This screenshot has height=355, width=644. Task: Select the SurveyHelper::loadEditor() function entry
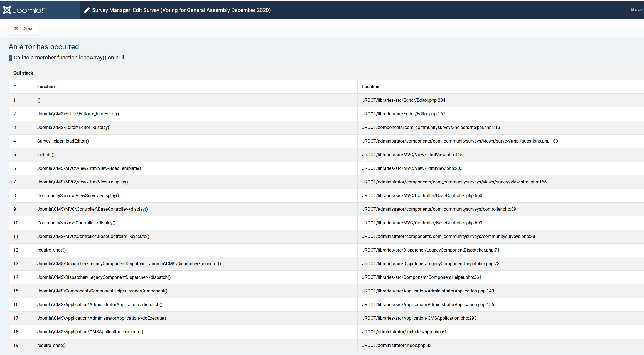(x=63, y=141)
